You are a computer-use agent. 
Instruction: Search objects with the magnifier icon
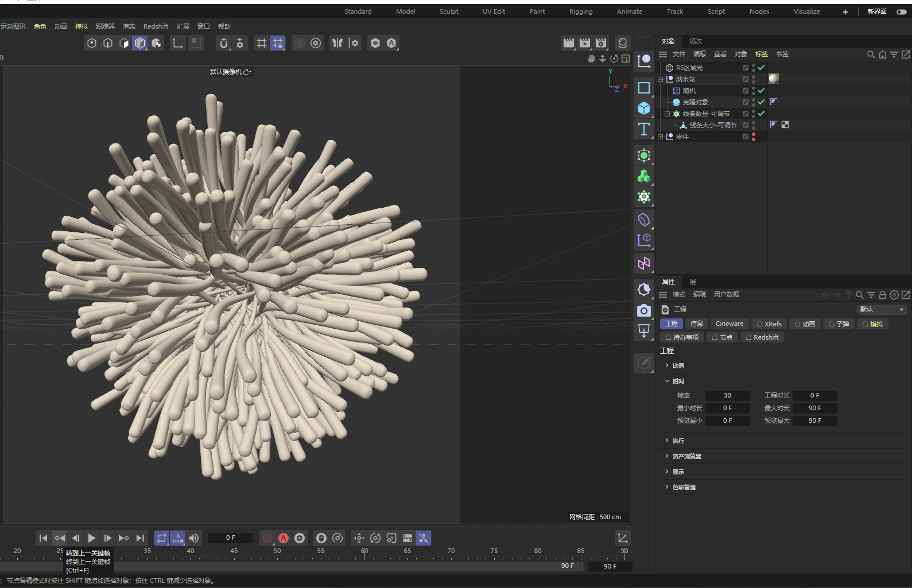[871, 54]
